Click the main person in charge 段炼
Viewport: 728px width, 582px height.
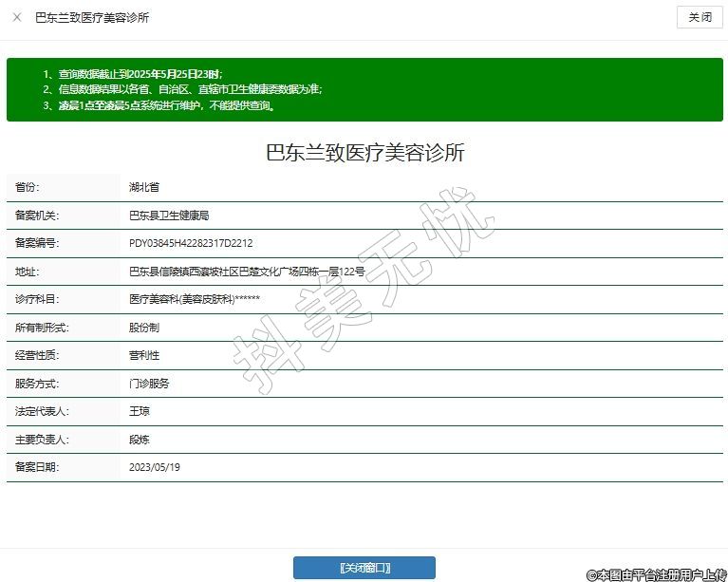(x=140, y=440)
